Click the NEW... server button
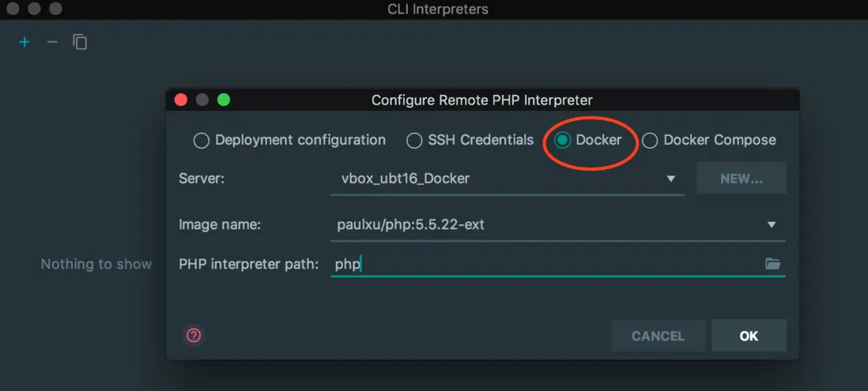This screenshot has height=391, width=868. coord(741,179)
